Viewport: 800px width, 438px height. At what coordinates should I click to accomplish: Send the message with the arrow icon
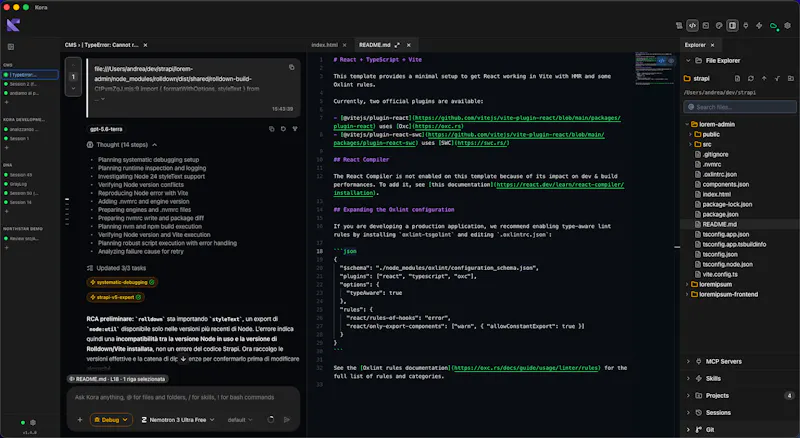(287, 420)
